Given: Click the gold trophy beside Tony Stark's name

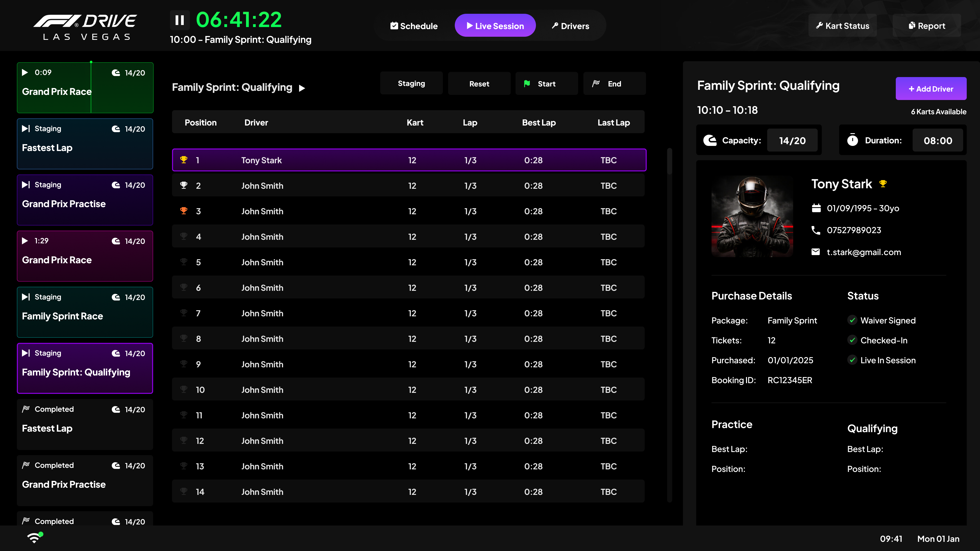Looking at the screenshot, I should click(883, 184).
